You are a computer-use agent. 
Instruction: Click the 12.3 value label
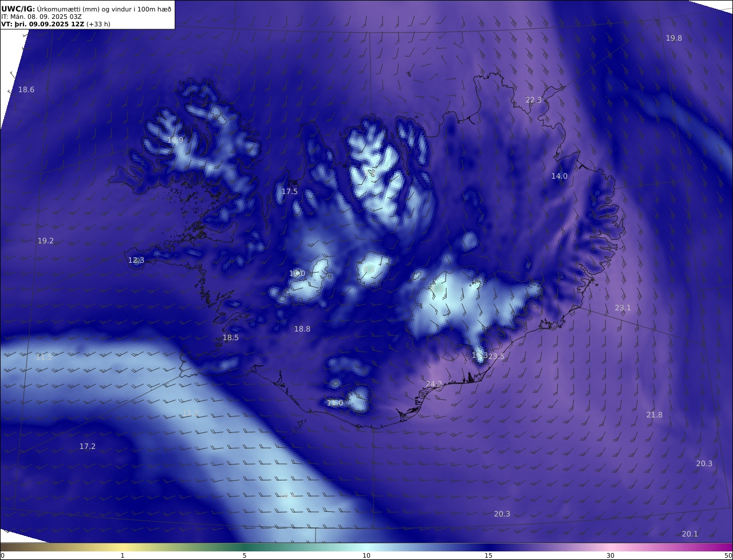(136, 261)
